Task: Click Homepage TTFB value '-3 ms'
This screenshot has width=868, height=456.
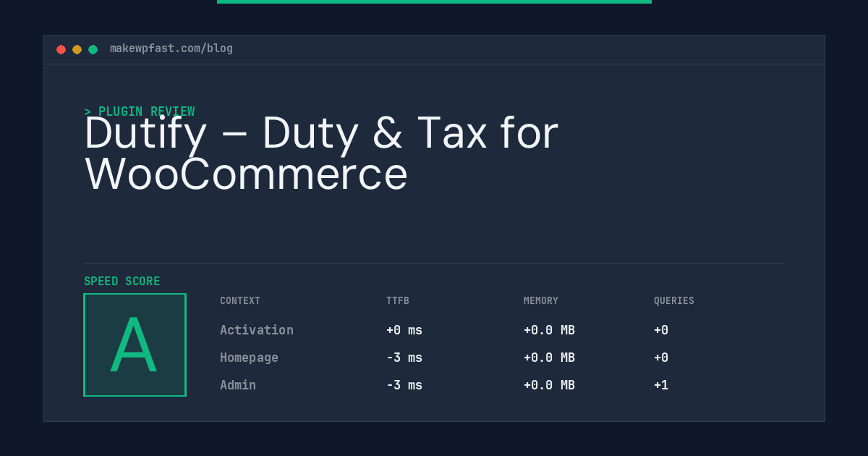Action: (x=404, y=358)
